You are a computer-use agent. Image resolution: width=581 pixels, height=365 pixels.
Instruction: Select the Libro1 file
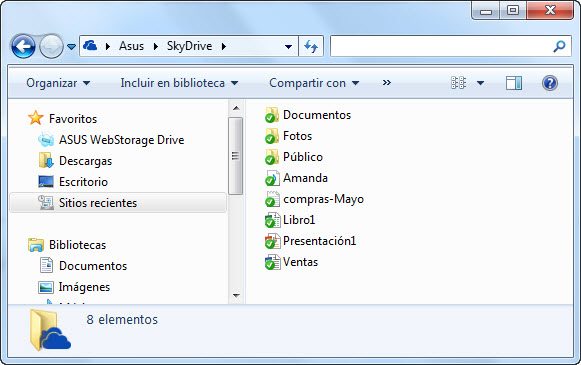point(299,220)
